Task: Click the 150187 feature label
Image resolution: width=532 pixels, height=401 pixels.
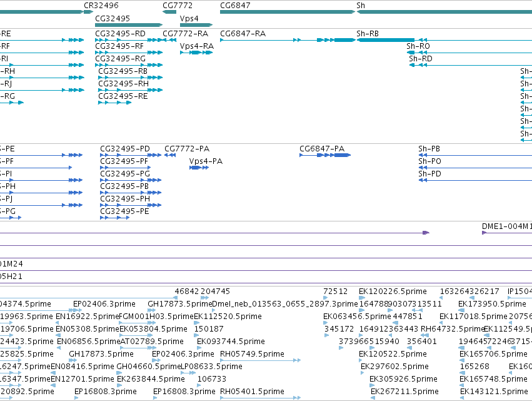Action: click(x=209, y=329)
